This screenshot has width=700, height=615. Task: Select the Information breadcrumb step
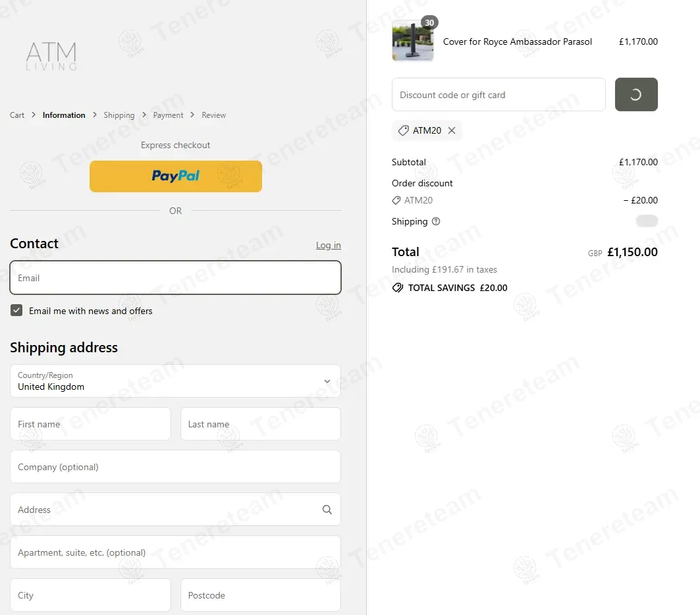[x=64, y=115]
